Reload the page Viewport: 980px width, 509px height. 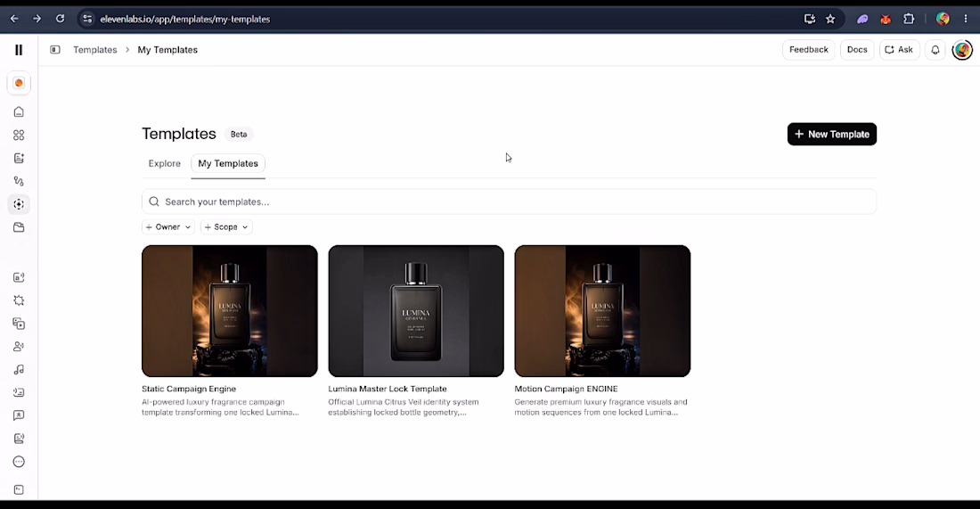(x=60, y=19)
